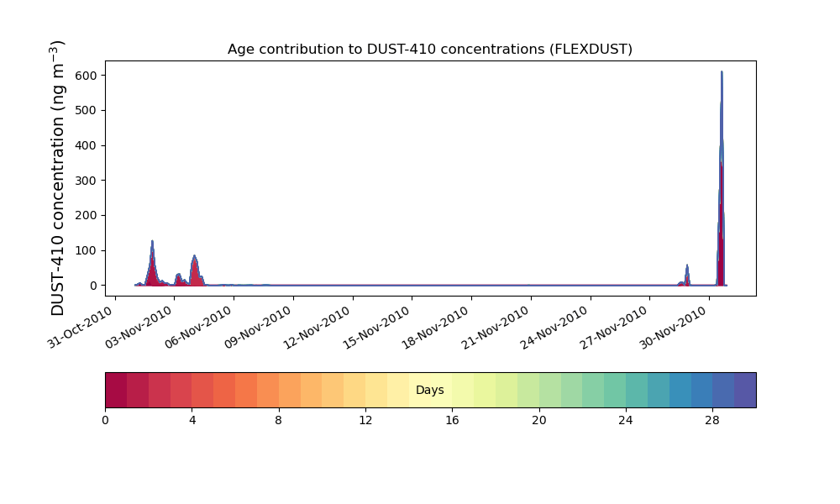This screenshot has width=840, height=504.
Task: Pick the purple final colorbar swatch after 28
Action: (x=745, y=390)
